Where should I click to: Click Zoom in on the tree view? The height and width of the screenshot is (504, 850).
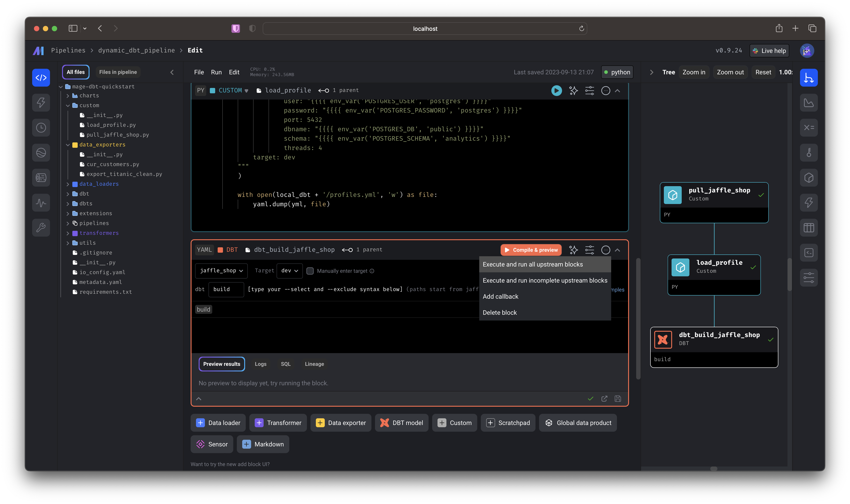694,72
